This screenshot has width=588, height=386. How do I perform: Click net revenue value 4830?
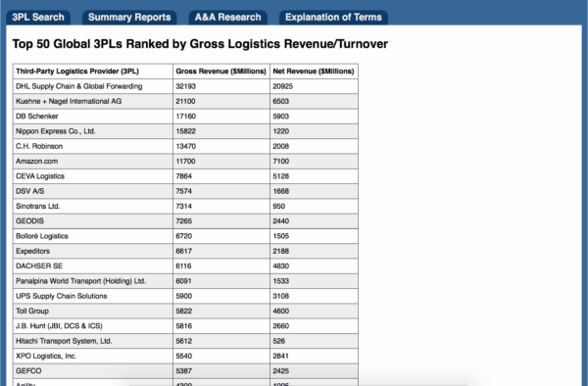tap(281, 266)
